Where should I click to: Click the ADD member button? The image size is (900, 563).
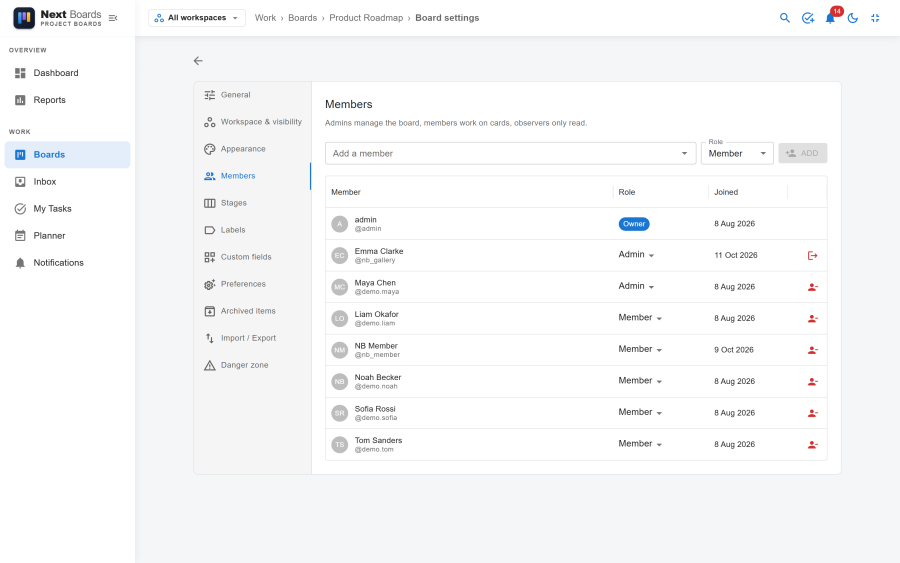click(x=802, y=153)
